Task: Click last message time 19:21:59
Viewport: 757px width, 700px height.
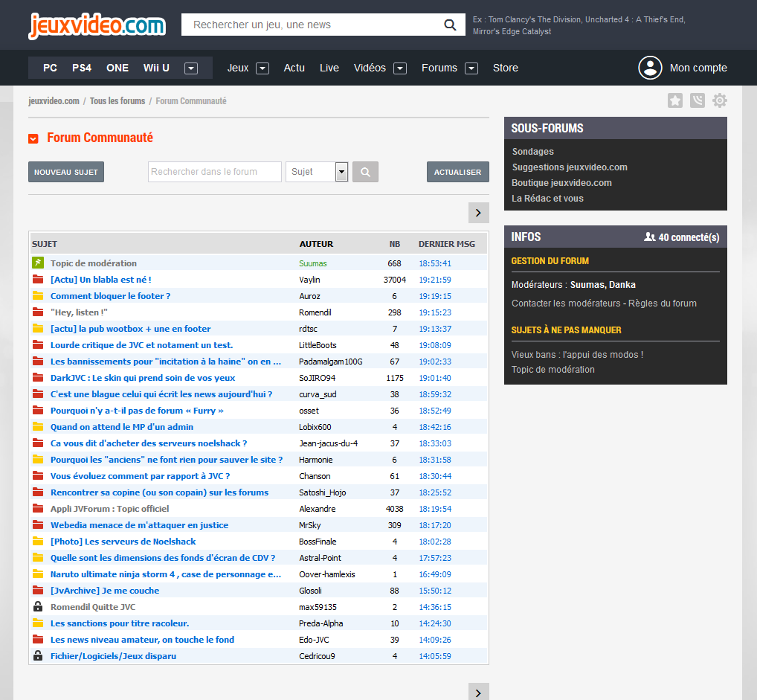Action: point(435,280)
